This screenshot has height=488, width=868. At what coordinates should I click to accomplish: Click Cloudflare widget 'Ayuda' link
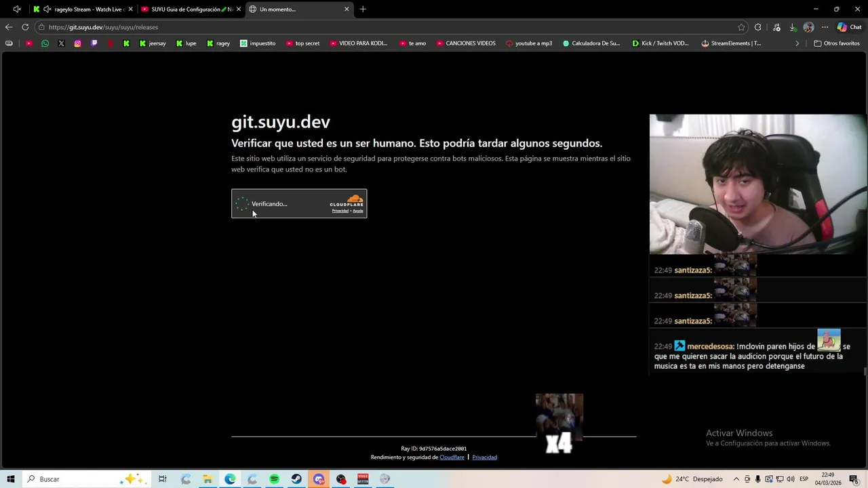(358, 211)
